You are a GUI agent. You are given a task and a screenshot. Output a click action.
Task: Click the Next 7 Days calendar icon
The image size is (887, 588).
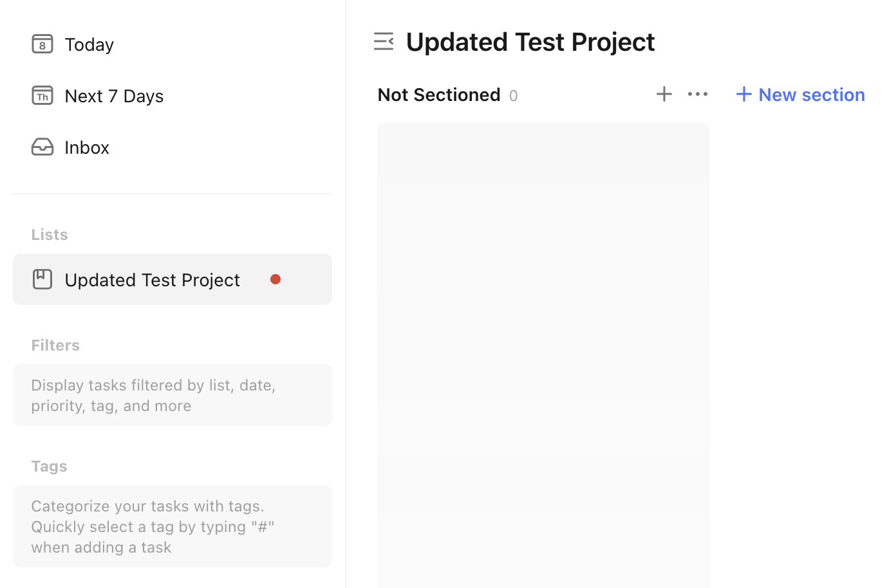42,95
